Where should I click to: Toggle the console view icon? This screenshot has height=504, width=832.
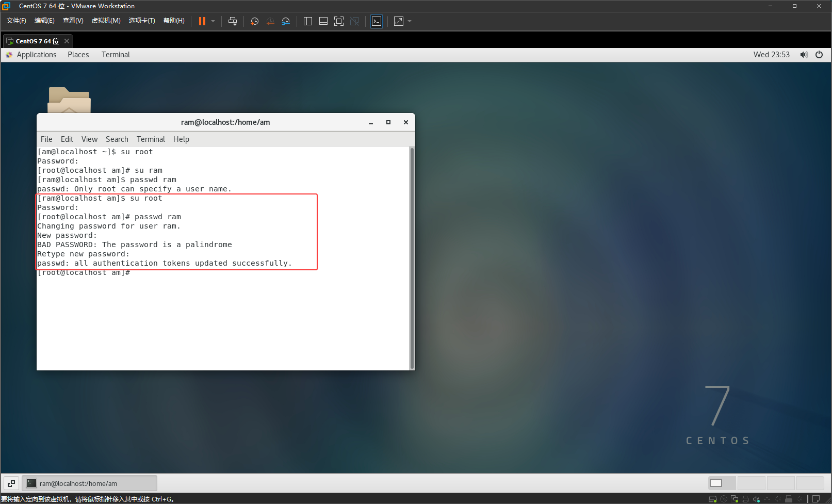tap(377, 21)
